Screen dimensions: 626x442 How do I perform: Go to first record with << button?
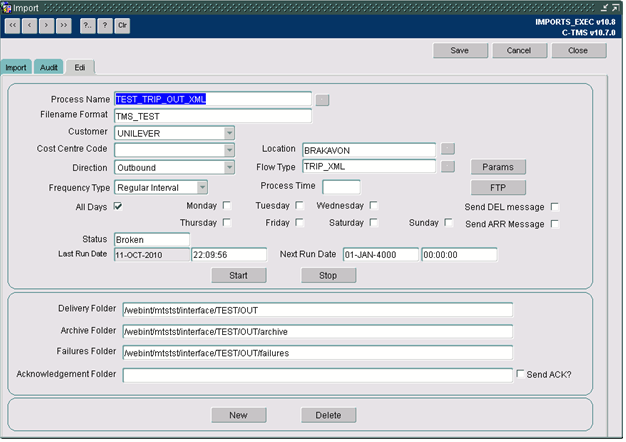pos(13,26)
